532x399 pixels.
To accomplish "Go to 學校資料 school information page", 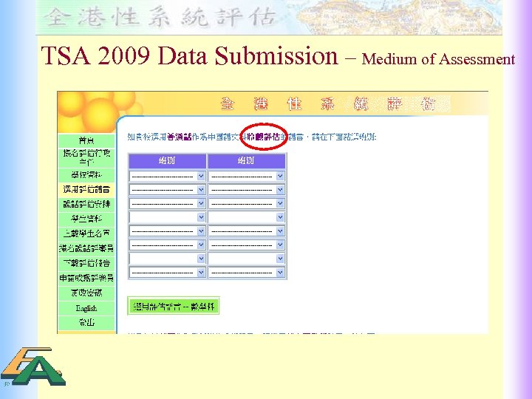I will (x=86, y=175).
